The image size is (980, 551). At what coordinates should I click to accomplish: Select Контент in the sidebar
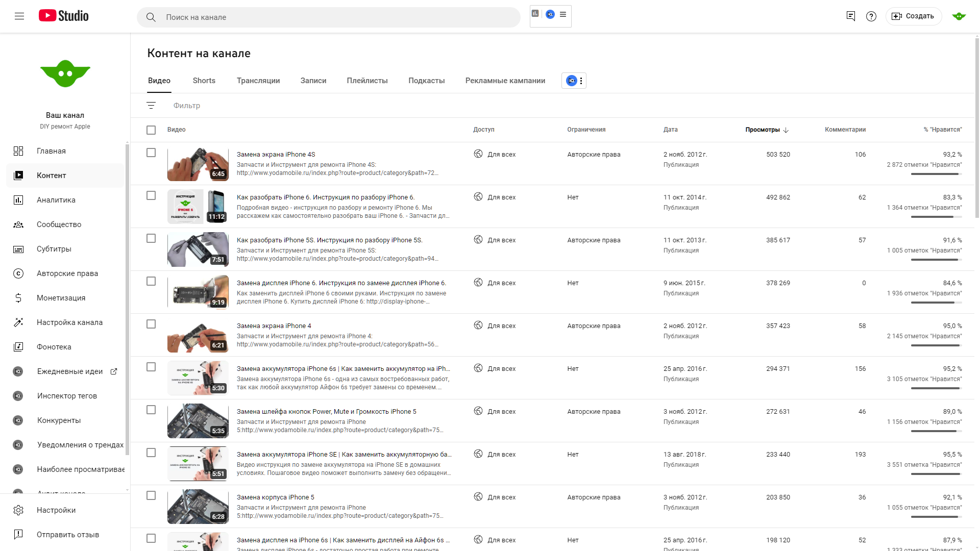point(65,176)
